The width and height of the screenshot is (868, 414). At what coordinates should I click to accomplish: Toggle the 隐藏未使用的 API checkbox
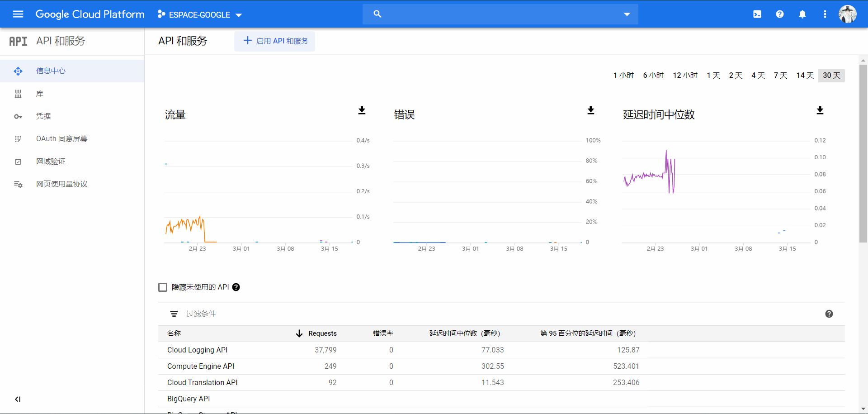pyautogui.click(x=163, y=287)
